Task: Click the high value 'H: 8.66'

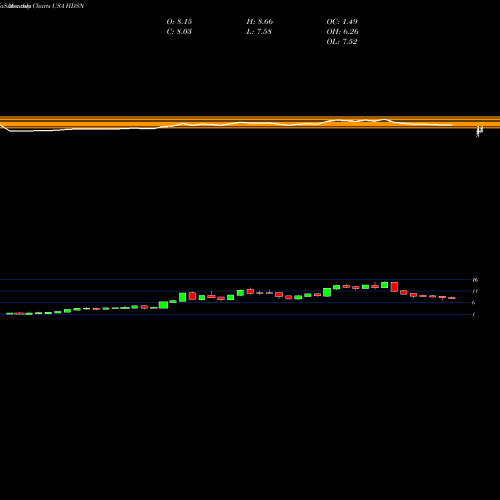Action: click(260, 22)
